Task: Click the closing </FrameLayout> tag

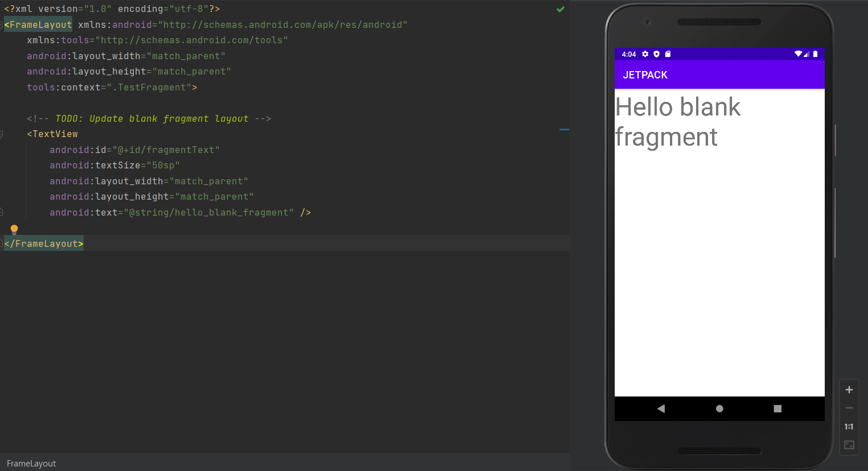Action: (x=44, y=243)
